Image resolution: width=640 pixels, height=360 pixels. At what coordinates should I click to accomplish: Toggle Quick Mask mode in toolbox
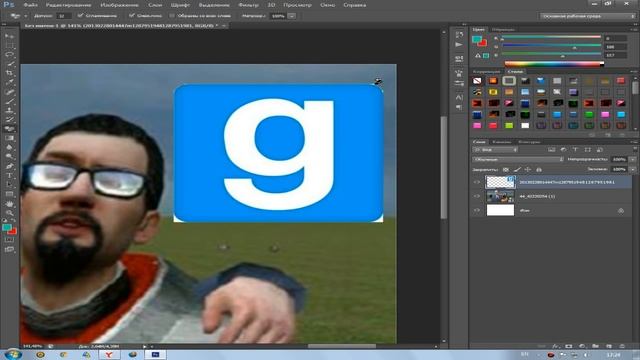click(x=9, y=240)
